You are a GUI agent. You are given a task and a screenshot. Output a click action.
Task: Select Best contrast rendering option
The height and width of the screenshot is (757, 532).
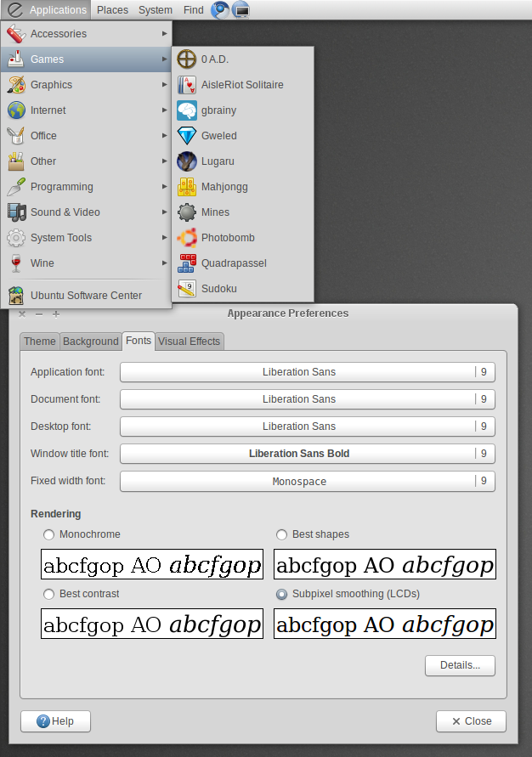(x=48, y=595)
